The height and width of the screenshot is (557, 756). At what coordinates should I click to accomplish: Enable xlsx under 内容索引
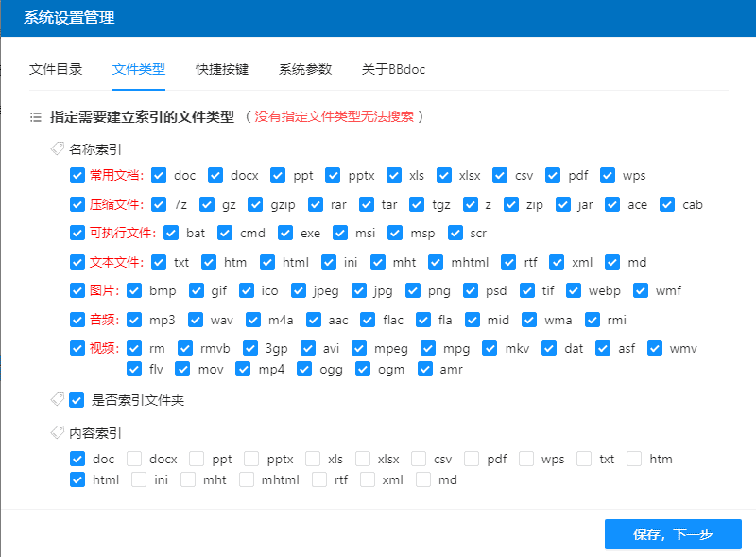(x=363, y=459)
